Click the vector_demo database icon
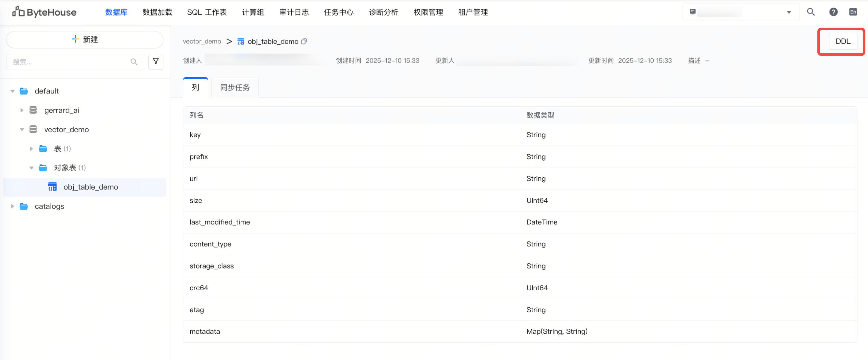 point(33,130)
